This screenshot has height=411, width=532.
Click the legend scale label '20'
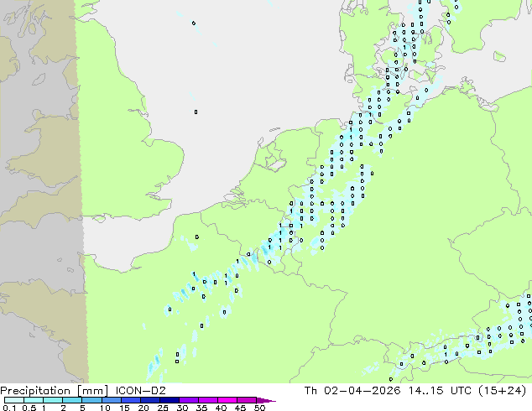(x=143, y=408)
